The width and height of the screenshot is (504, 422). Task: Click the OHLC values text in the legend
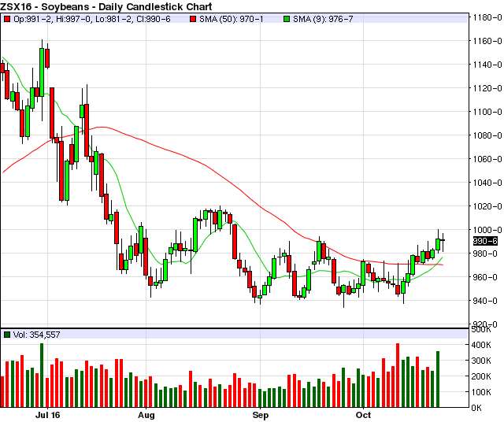click(92, 19)
